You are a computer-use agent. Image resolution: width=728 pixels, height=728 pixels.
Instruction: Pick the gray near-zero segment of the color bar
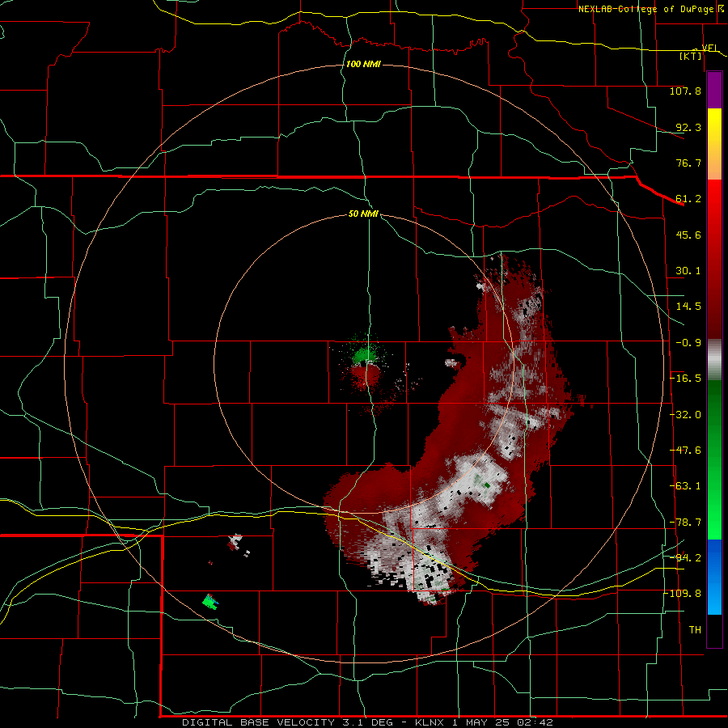click(714, 360)
